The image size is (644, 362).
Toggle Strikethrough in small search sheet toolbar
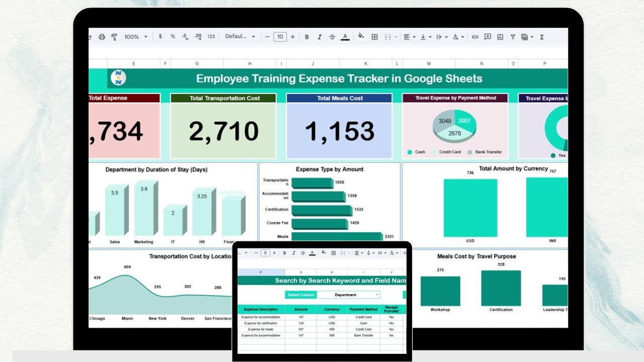pyautogui.click(x=303, y=253)
